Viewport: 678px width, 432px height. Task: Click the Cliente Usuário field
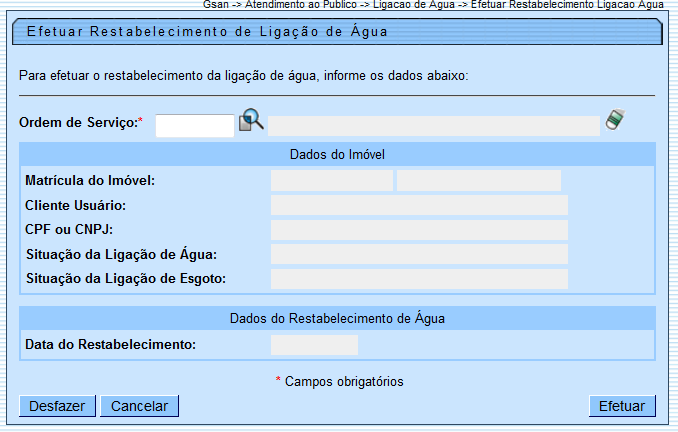click(419, 205)
